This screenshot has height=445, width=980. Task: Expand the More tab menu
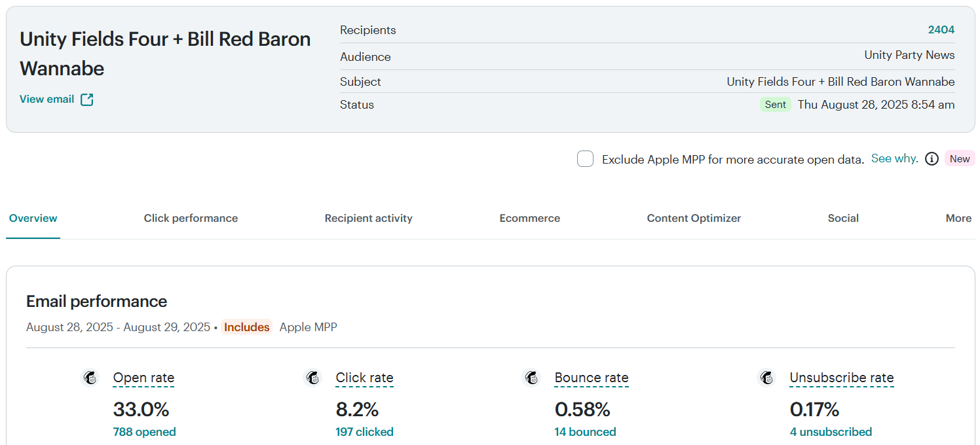958,219
